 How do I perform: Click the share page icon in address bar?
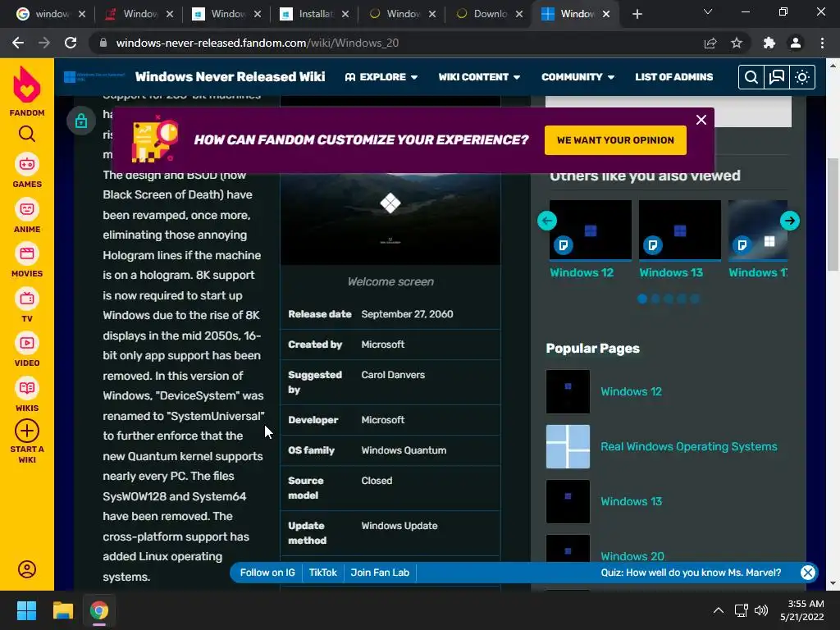[710, 43]
